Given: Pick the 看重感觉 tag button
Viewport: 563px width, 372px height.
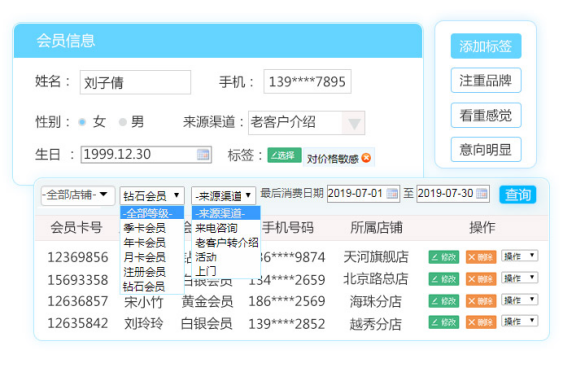Looking at the screenshot, I should point(486,115).
